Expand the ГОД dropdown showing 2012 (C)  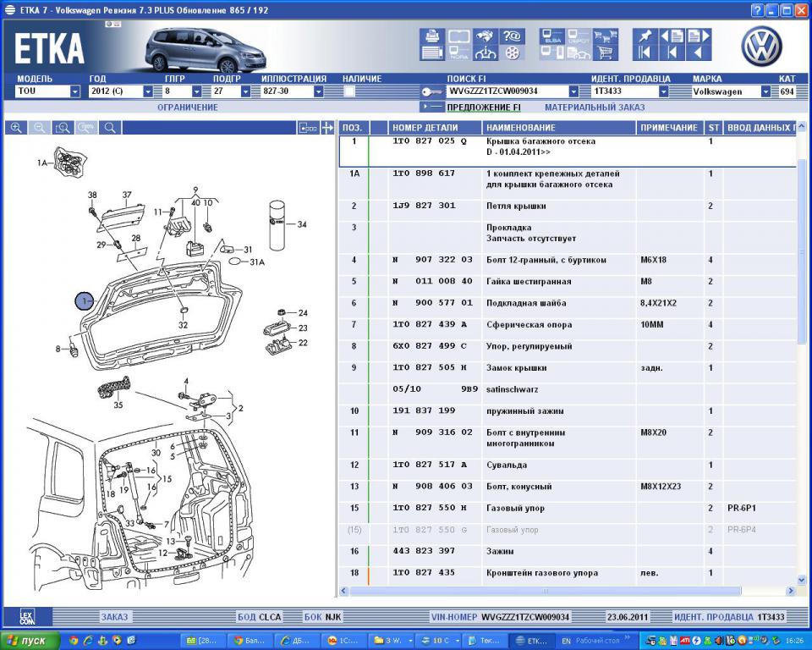(148, 91)
